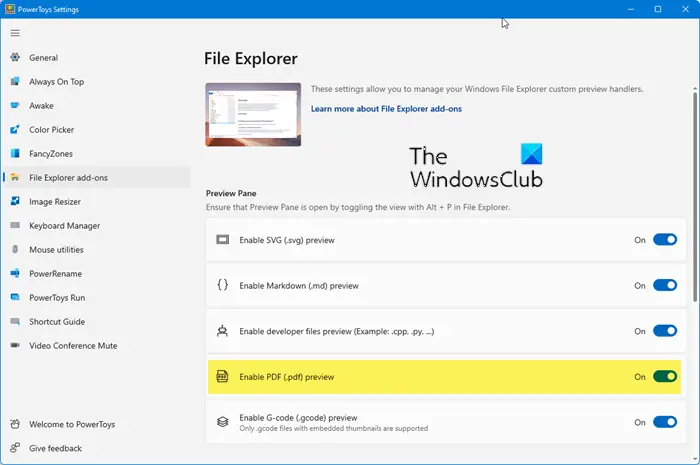Select Always On Top in sidebar
The image size is (700, 465).
[x=96, y=82]
